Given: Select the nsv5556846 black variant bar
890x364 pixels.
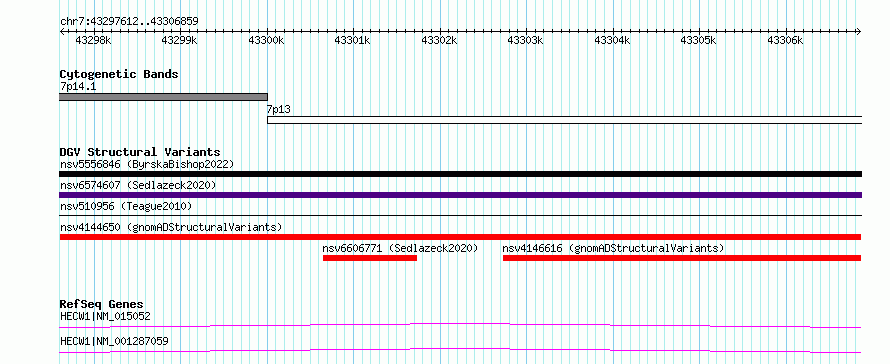Looking at the screenshot, I should 461,174.
